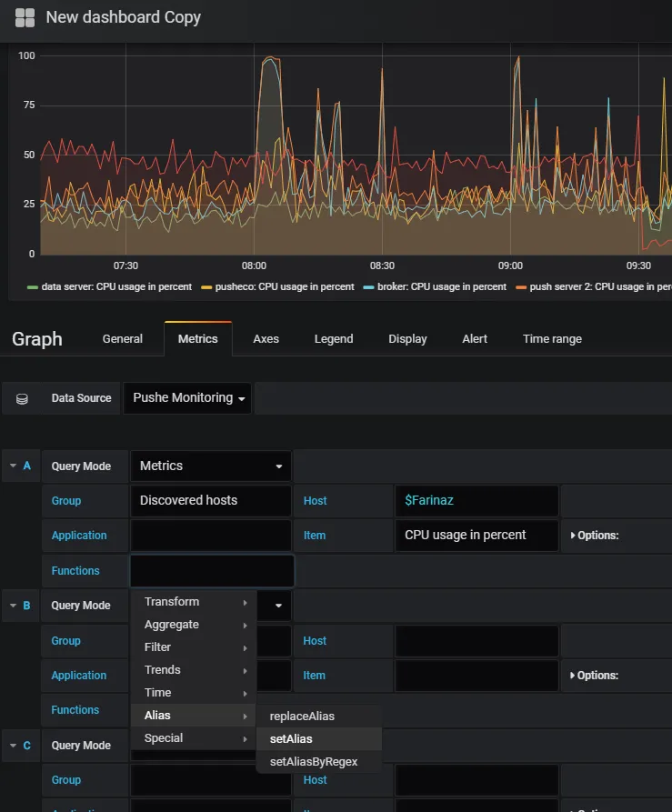Click the New dashboard Copy title
672x812 pixels.
(x=124, y=17)
